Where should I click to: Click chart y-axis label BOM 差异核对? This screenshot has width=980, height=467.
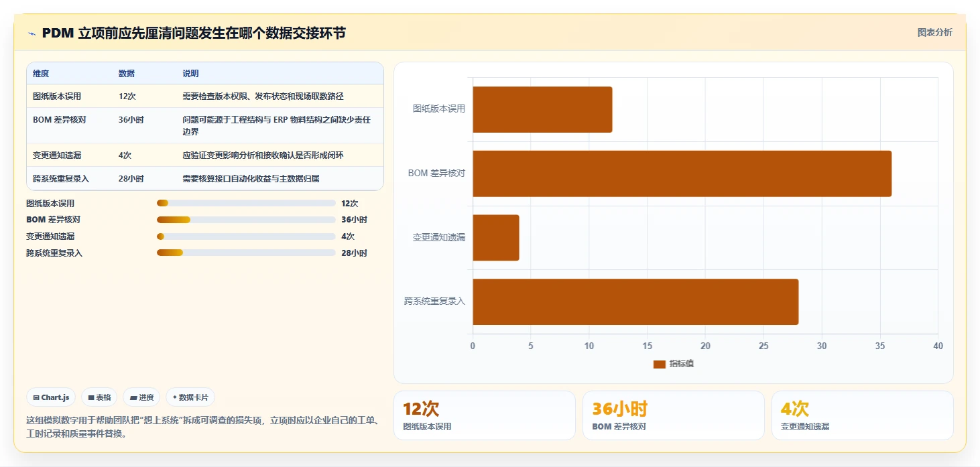(x=436, y=173)
